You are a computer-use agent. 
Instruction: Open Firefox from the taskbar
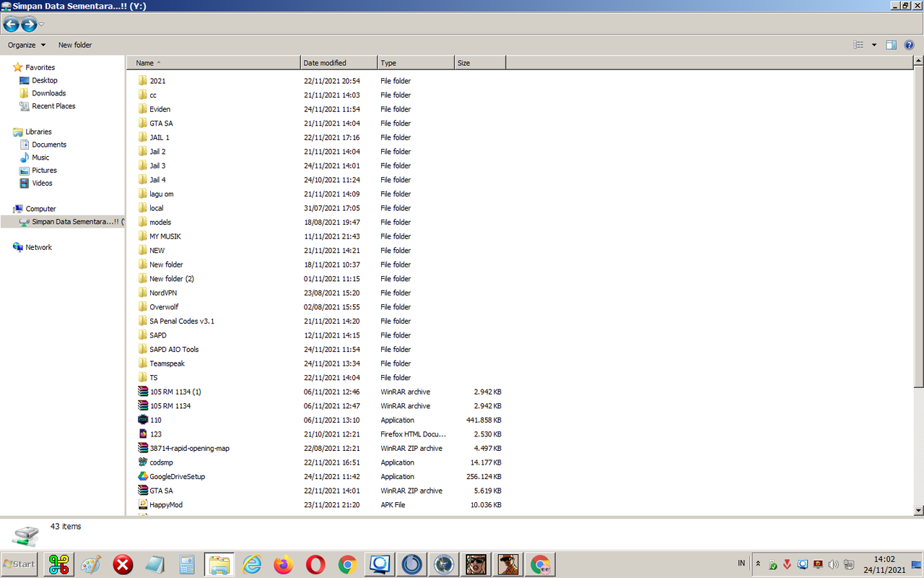284,564
